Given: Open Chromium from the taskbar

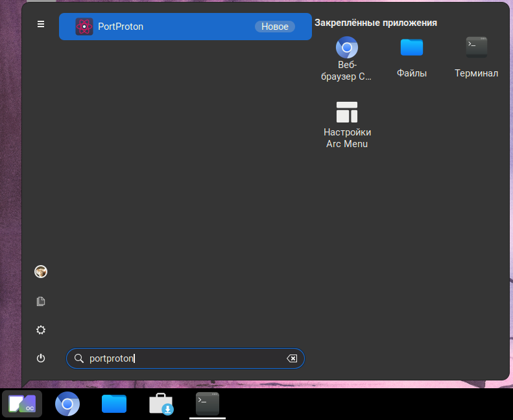Looking at the screenshot, I should [67, 404].
